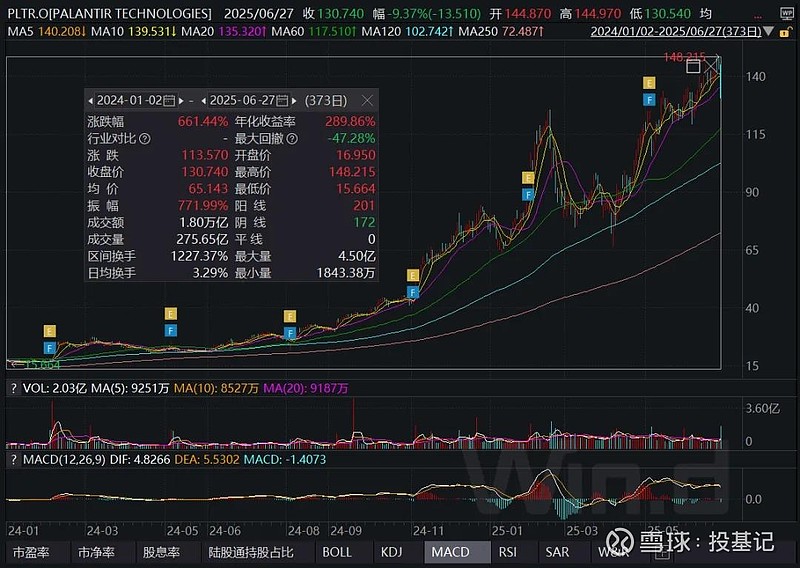Step end date 2025-06-27 backward with the left arrow
Screen dimensions: 800x568
[x=204, y=101]
